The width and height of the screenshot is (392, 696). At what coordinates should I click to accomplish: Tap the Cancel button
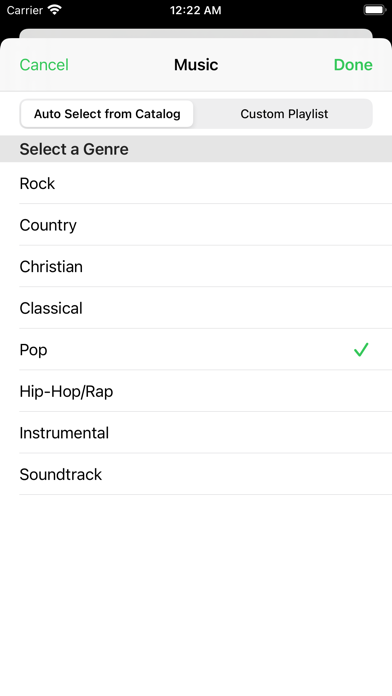(44, 65)
